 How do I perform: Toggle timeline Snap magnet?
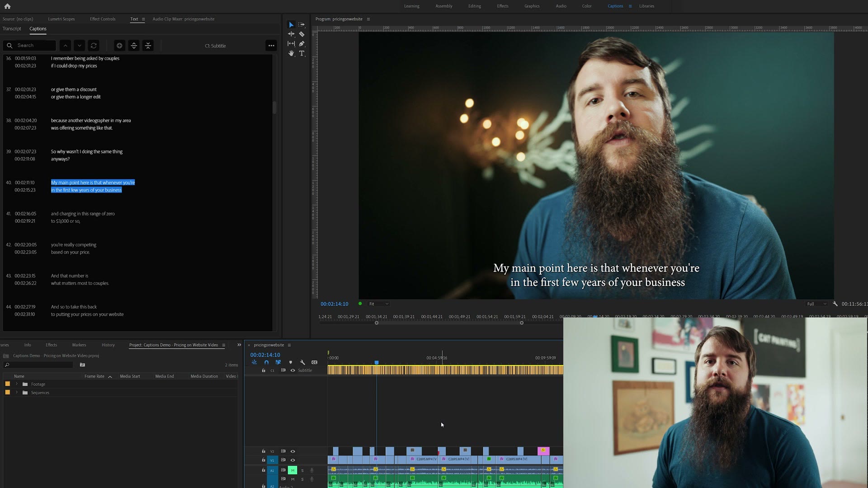[x=266, y=362]
